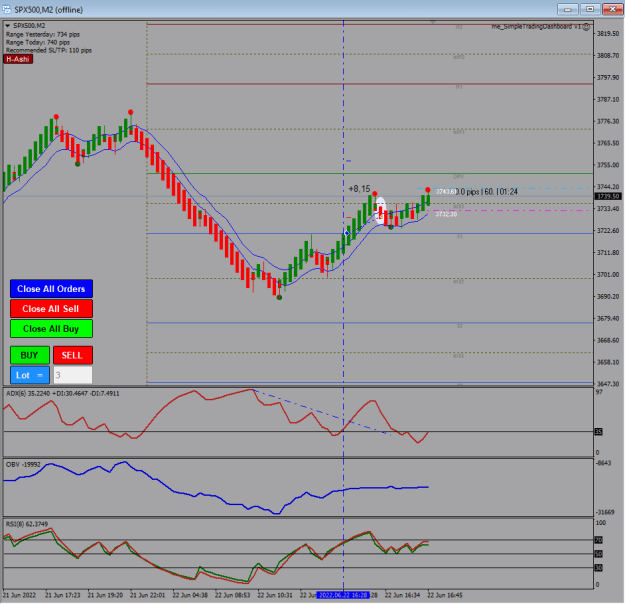Click the smiley icon beside dashboard name
Viewport: 625px width, 604px height.
click(x=586, y=27)
